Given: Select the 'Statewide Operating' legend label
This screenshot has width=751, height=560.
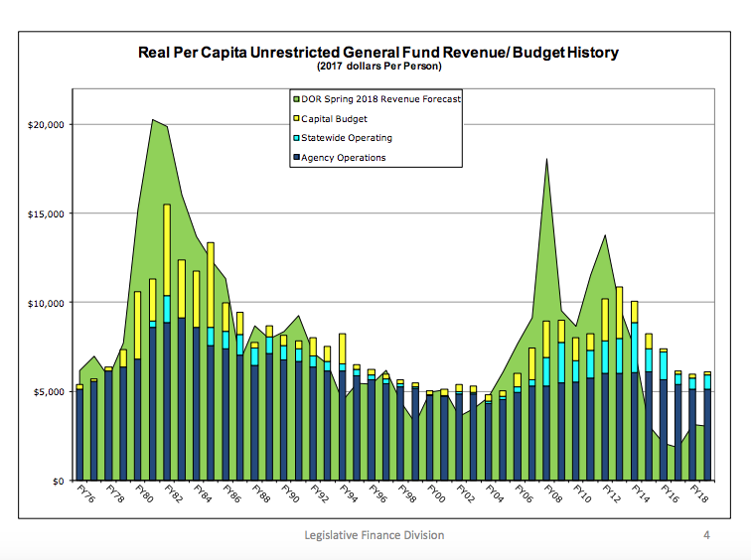Looking at the screenshot, I should (x=347, y=138).
